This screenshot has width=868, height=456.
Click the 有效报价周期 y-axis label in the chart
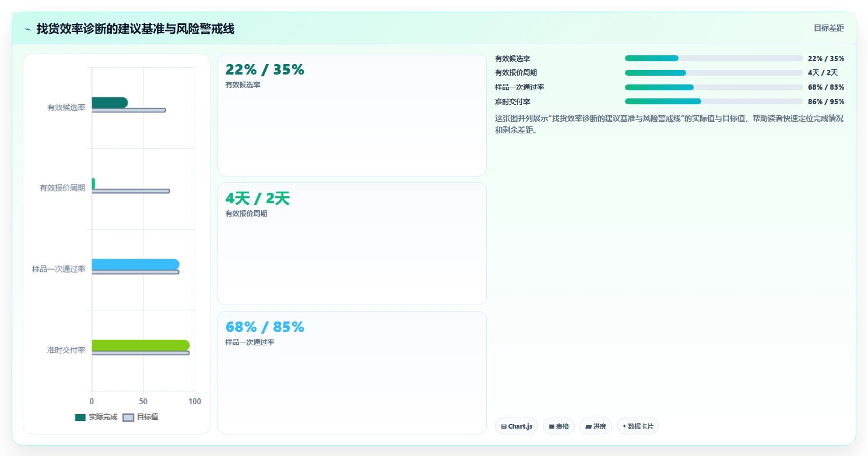click(x=62, y=188)
